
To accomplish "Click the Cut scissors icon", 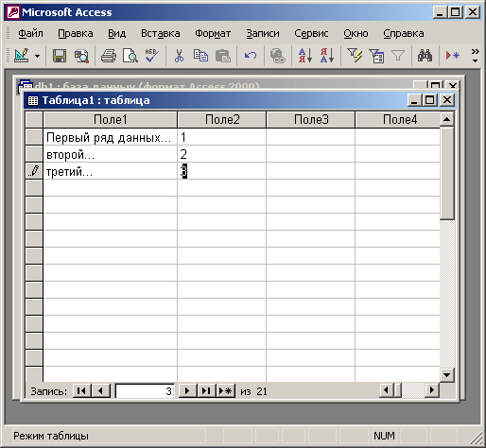I will [x=179, y=56].
